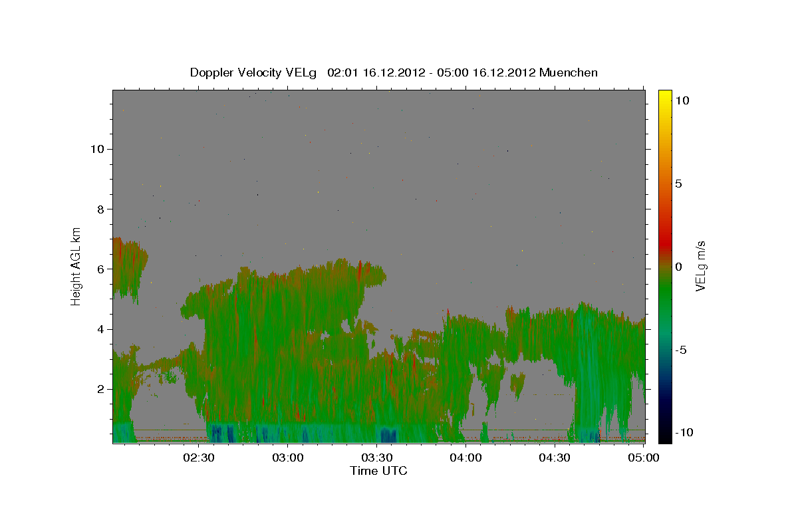Click the 'VELg m/s' colorbar label
The width and height of the screenshot is (798, 532).
point(700,266)
